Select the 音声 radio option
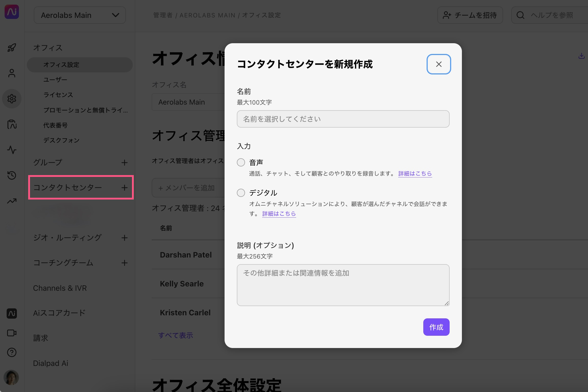Viewport: 588px width, 392px height. pos(241,162)
